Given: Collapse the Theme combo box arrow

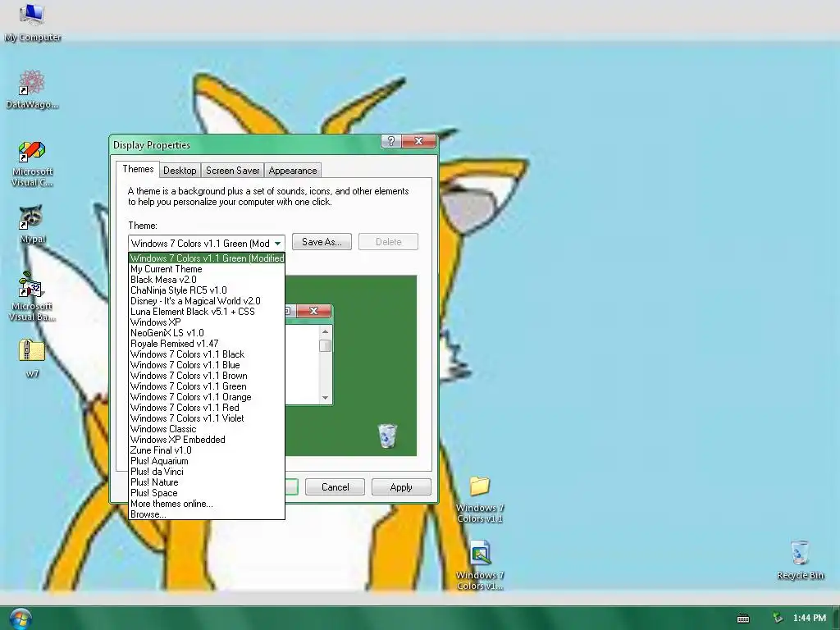Looking at the screenshot, I should point(277,243).
